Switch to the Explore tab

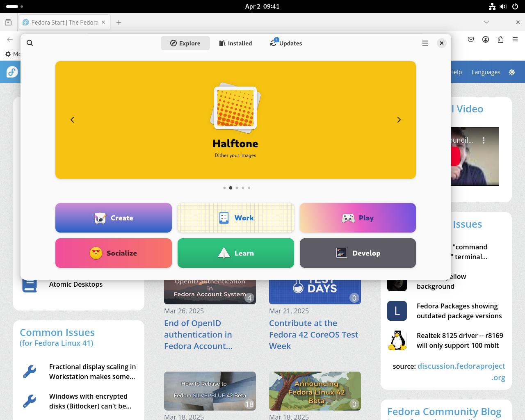click(x=185, y=43)
